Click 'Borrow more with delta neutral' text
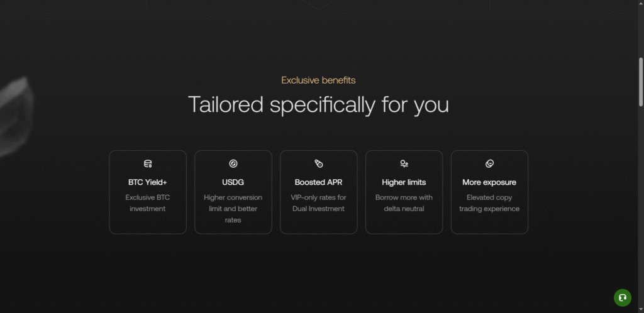 pyautogui.click(x=404, y=203)
